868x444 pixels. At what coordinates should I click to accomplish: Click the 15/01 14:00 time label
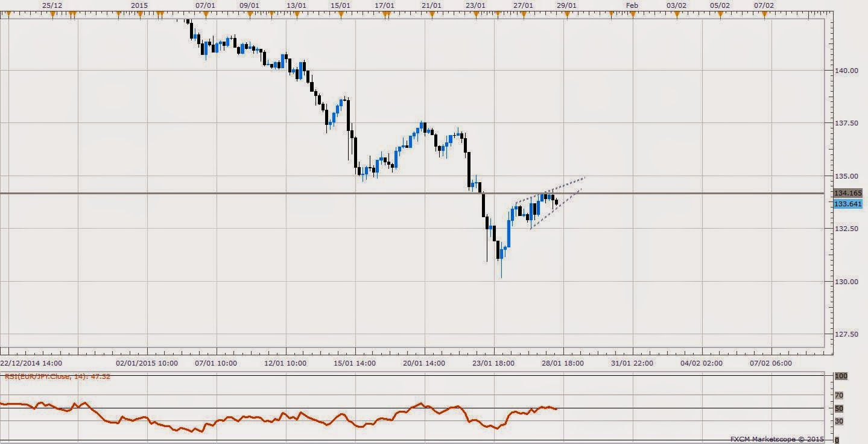(355, 363)
